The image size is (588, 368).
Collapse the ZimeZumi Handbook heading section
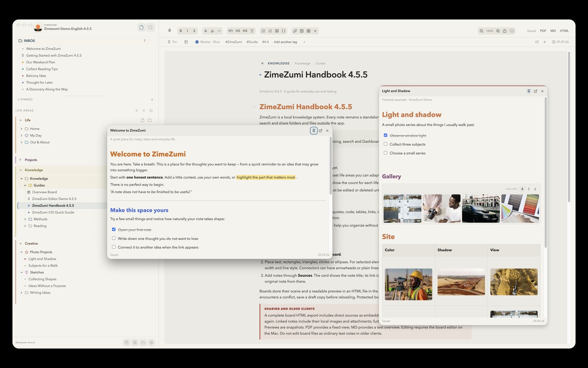pyautogui.click(x=254, y=107)
